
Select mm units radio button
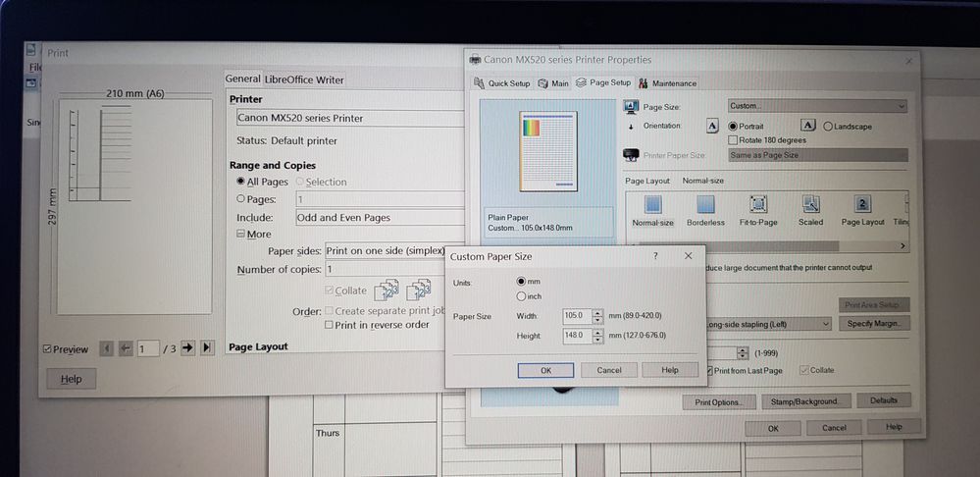(521, 282)
